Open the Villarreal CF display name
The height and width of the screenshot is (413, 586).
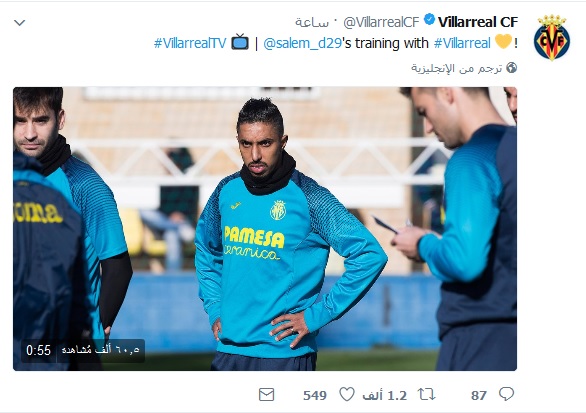click(x=478, y=22)
